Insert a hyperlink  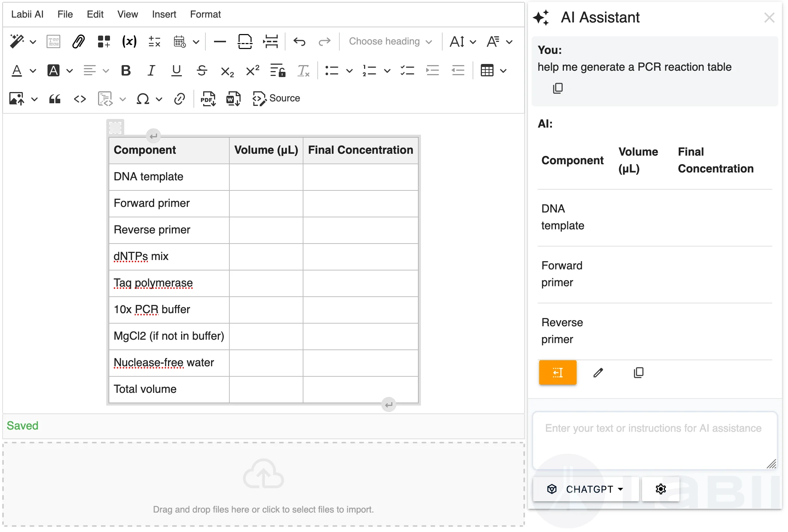[179, 99]
